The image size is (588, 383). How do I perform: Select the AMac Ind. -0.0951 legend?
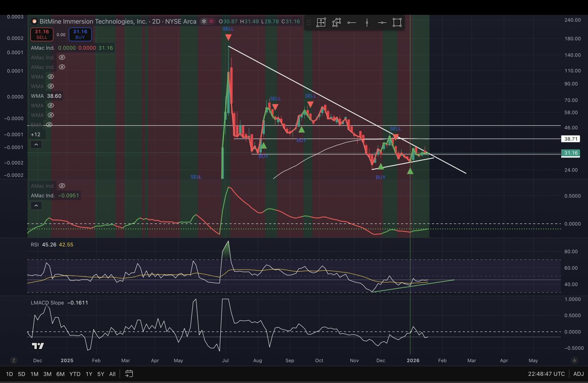(x=55, y=195)
